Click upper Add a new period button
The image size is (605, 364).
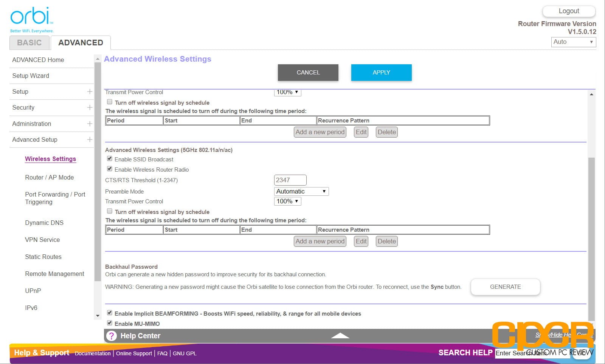(320, 132)
